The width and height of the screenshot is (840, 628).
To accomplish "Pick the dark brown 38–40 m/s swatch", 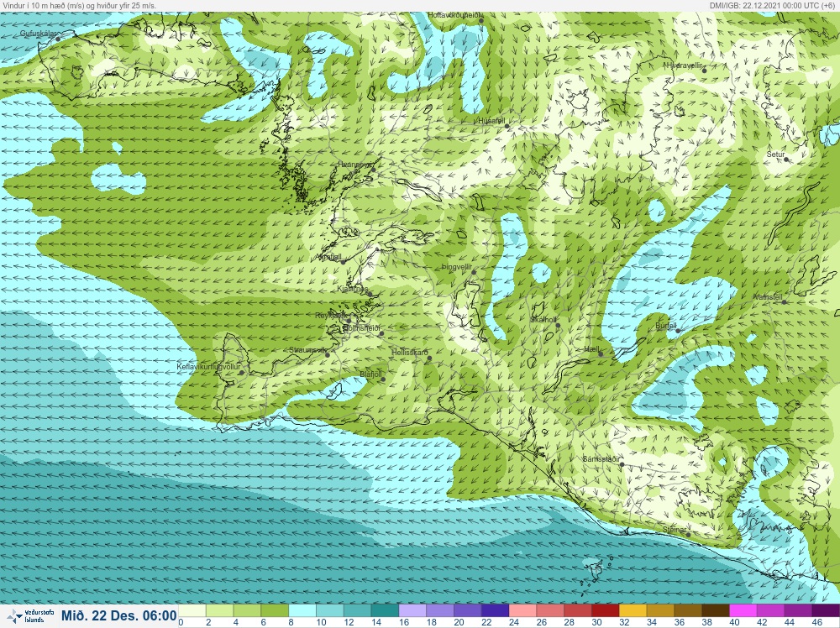I will [x=717, y=611].
